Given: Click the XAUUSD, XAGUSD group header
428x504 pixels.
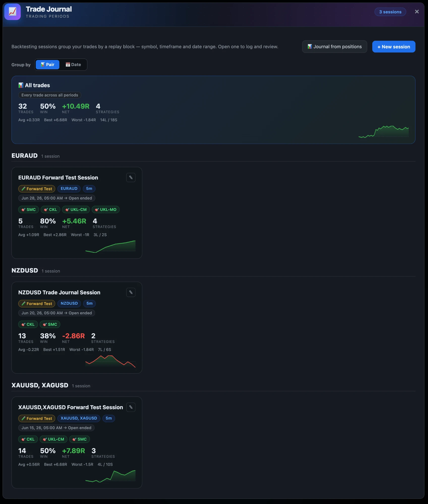Looking at the screenshot, I should (x=40, y=385).
